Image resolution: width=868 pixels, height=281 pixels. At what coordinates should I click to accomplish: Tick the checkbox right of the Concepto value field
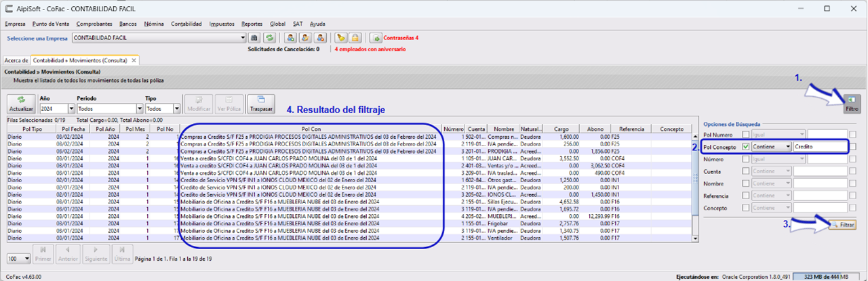pyautogui.click(x=853, y=207)
